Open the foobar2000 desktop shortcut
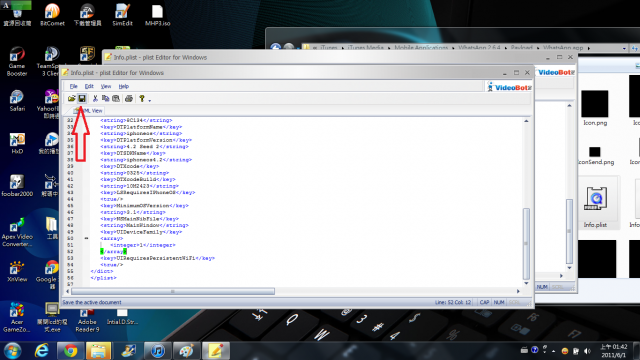Screen dimensions: 640x360 [x=17, y=186]
